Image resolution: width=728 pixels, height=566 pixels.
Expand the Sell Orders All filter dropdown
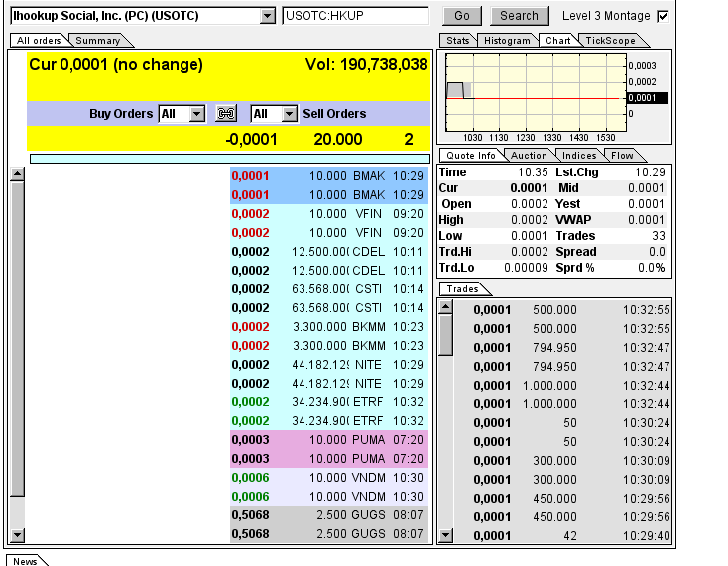point(289,114)
